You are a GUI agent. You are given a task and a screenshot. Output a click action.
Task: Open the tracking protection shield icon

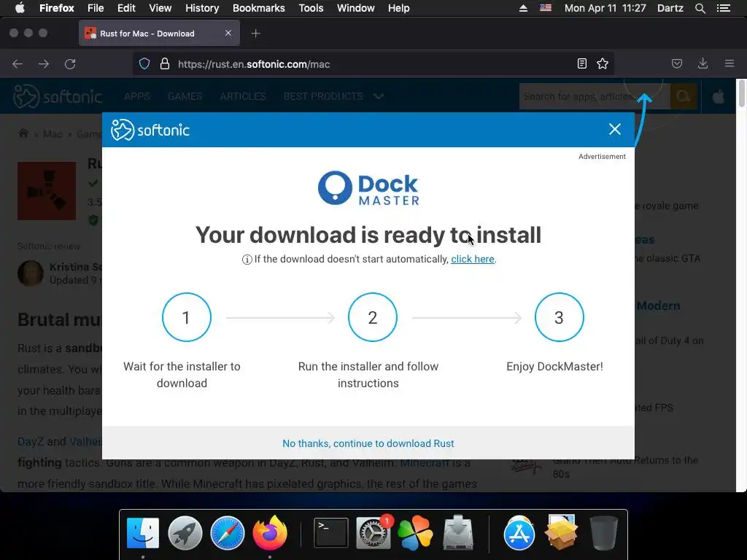coord(144,64)
